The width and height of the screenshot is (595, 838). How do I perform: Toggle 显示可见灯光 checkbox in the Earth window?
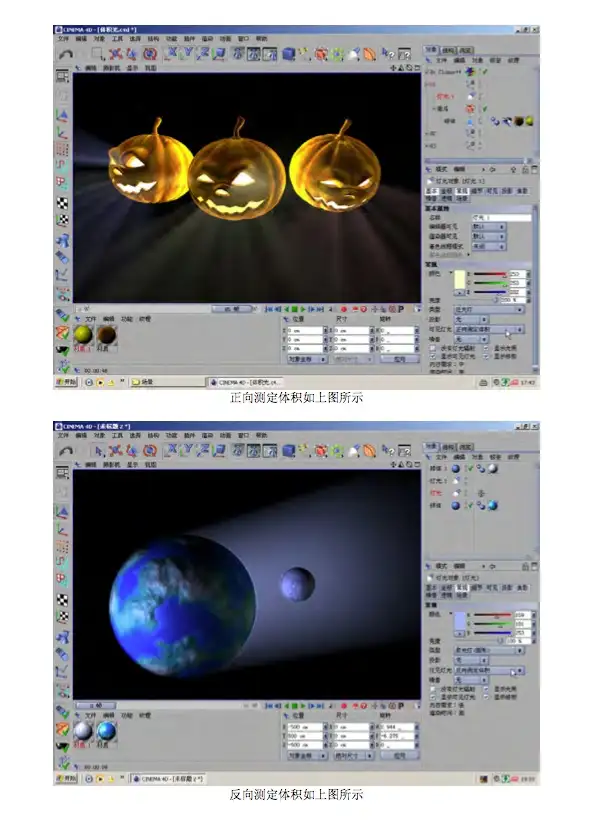click(434, 697)
